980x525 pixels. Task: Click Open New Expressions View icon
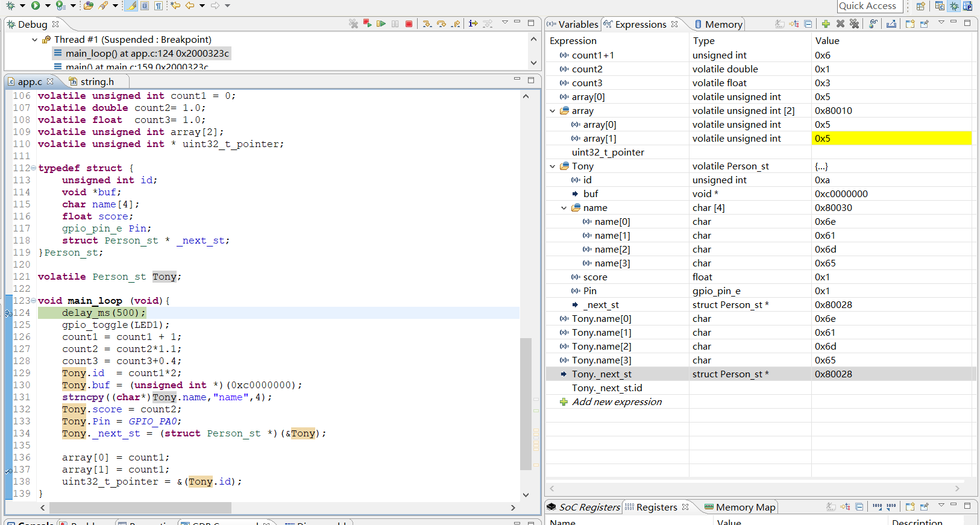pos(910,24)
